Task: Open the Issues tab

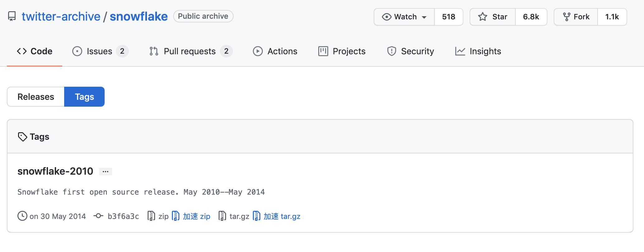Action: 100,51
